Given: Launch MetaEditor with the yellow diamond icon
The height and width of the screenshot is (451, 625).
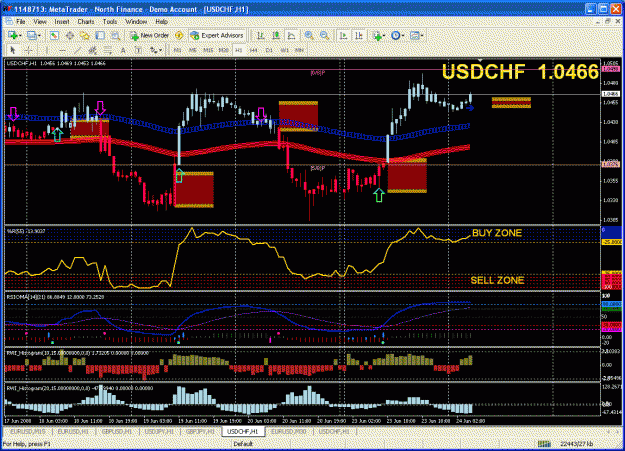Looking at the screenshot, I should [x=179, y=35].
